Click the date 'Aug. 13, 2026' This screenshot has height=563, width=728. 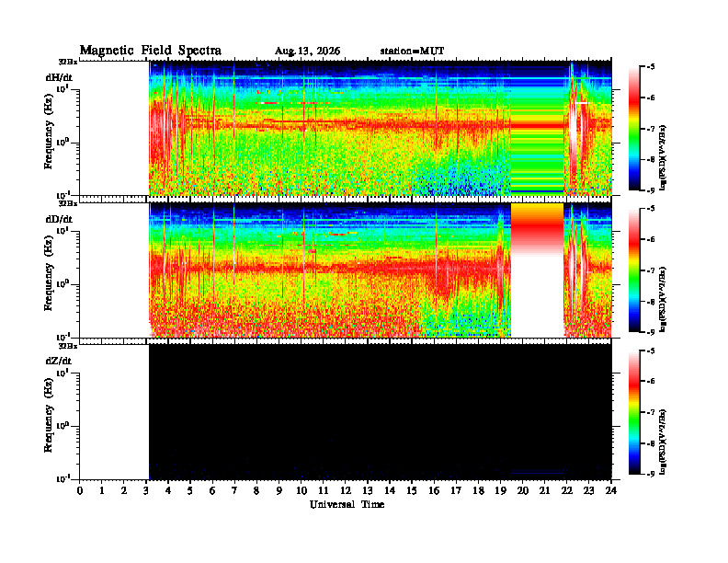[x=307, y=52]
